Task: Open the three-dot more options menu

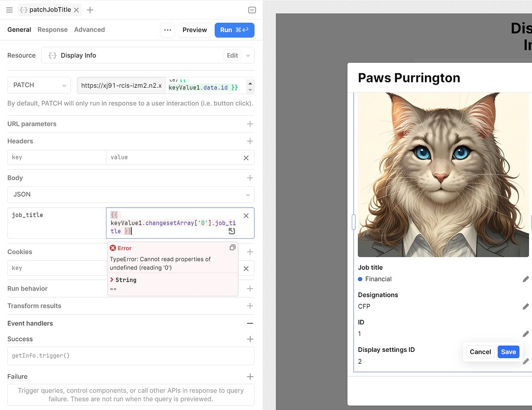Action: point(167,30)
